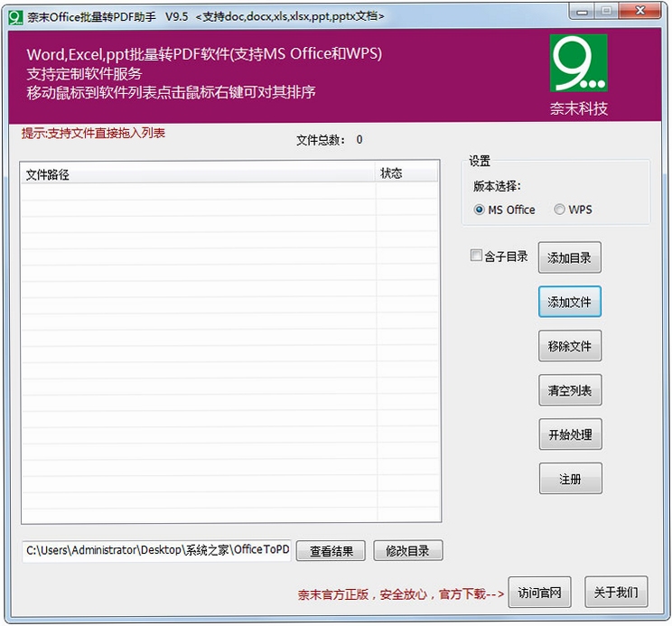The height and width of the screenshot is (626, 672).
Task: Click the 文件总数 label text
Action: click(x=321, y=140)
